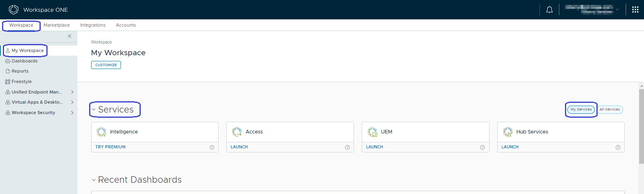Click the Reports sidebar icon
This screenshot has height=194, width=644.
(8, 71)
